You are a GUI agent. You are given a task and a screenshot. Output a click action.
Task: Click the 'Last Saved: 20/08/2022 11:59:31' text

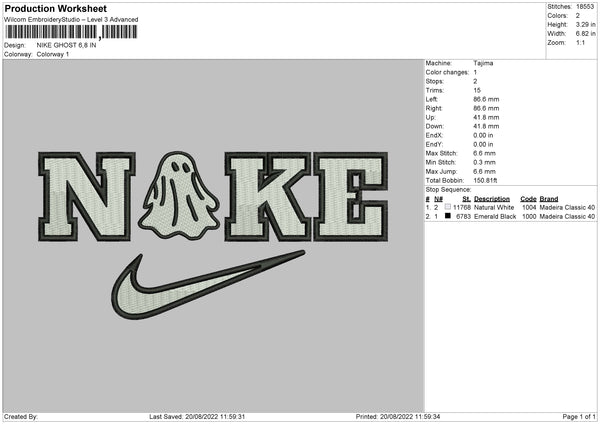click(x=197, y=417)
